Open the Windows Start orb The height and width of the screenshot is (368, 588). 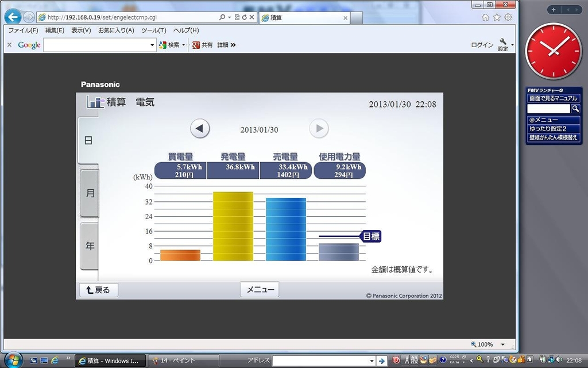(14, 361)
